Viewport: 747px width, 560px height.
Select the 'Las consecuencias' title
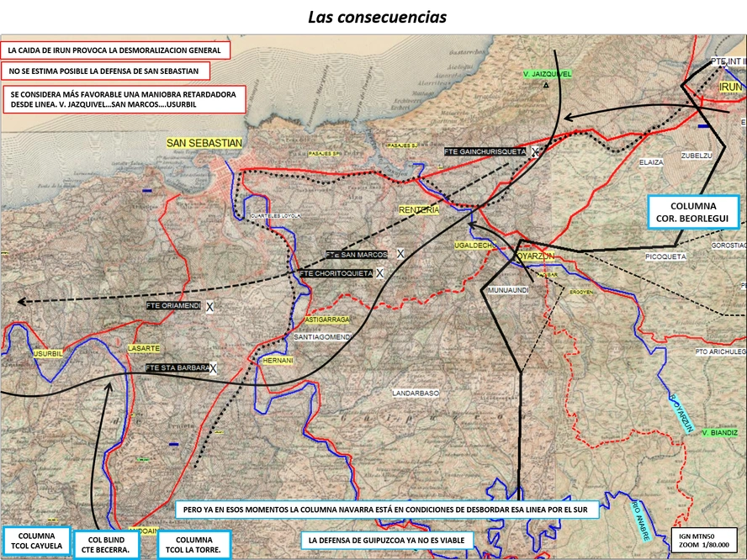coord(377,17)
